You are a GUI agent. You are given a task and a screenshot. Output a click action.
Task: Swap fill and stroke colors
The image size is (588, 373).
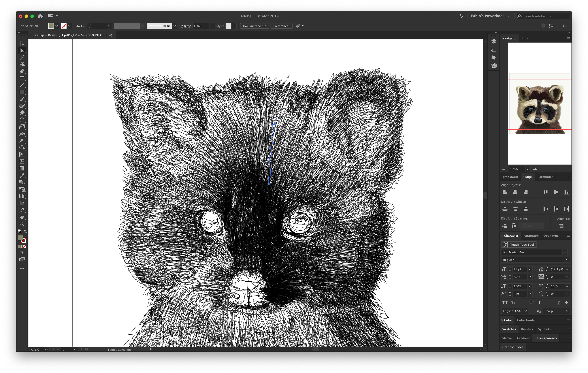(x=25, y=231)
